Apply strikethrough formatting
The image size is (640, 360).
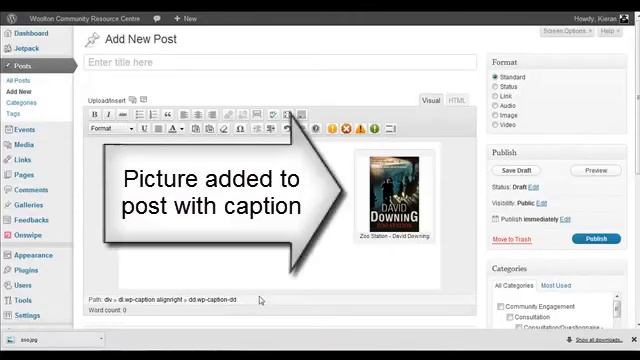pyautogui.click(x=122, y=115)
